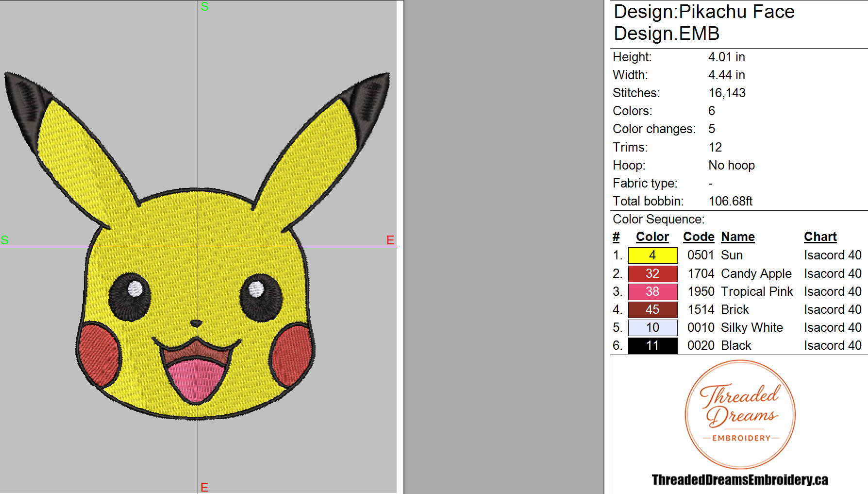Click the Candy Apple color name
Viewport: 868px width, 494px height.
756,273
